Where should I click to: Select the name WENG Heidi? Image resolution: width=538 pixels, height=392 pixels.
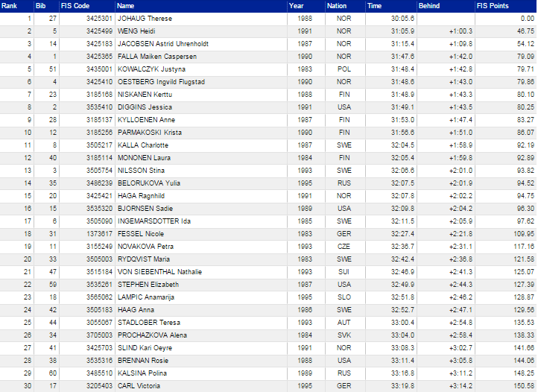pyautogui.click(x=136, y=31)
